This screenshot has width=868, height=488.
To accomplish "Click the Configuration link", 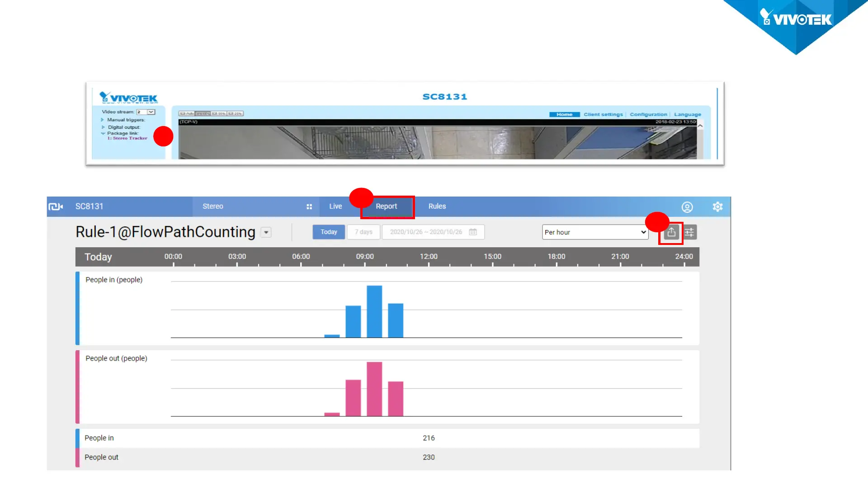I will click(x=648, y=114).
